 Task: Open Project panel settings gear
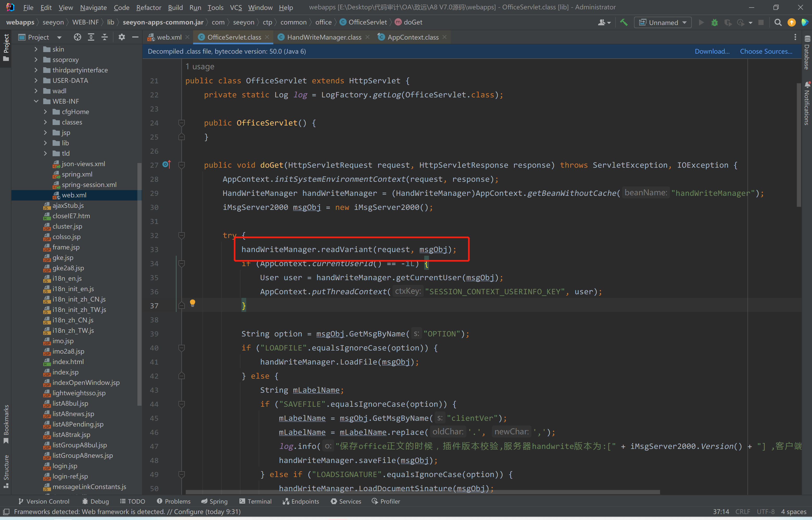(x=122, y=37)
